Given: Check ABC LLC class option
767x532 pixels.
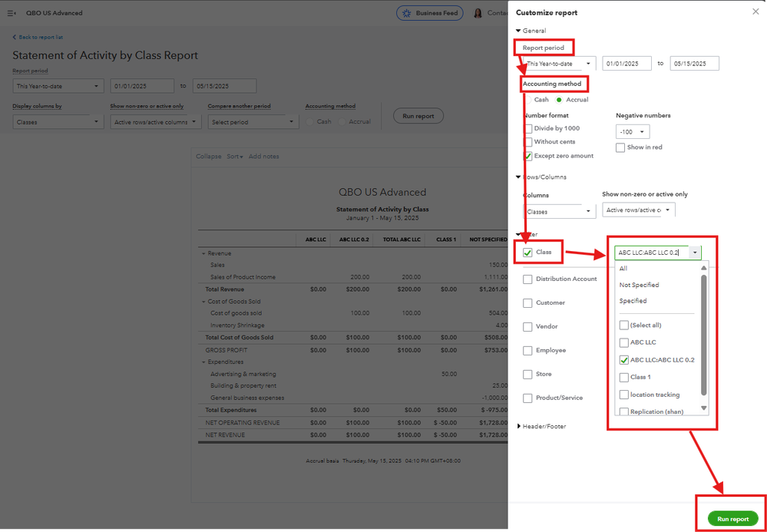Looking at the screenshot, I should [623, 342].
